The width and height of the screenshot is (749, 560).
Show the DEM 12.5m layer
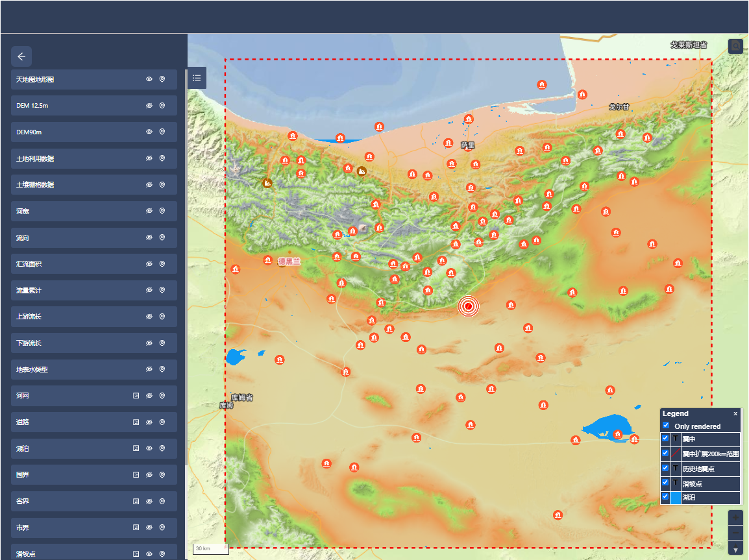coord(149,106)
